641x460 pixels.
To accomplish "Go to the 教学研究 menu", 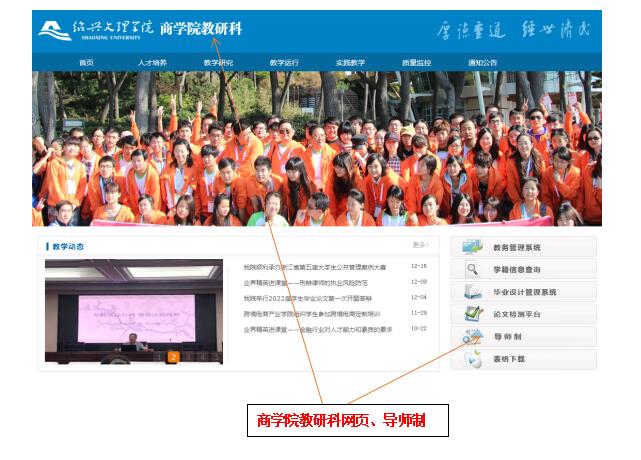I will tap(218, 63).
